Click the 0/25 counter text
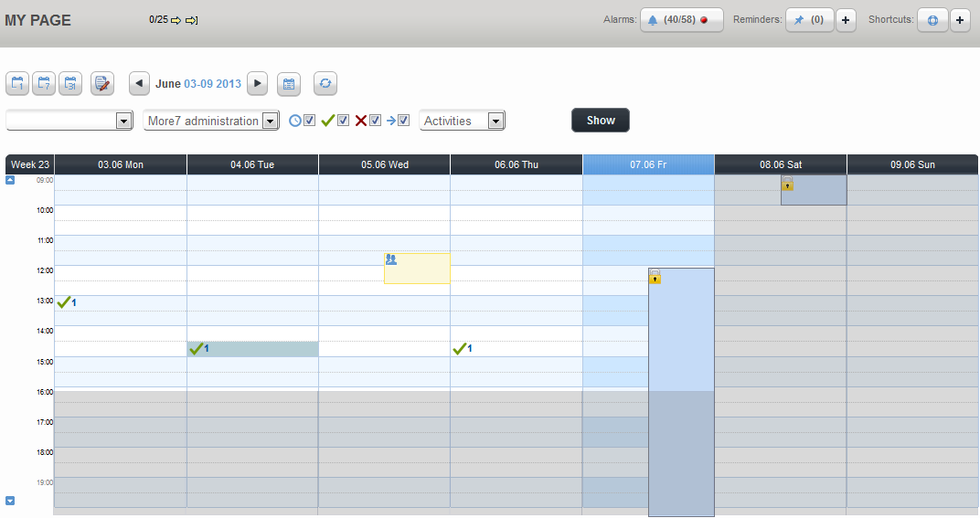980x518 pixels. [x=159, y=20]
